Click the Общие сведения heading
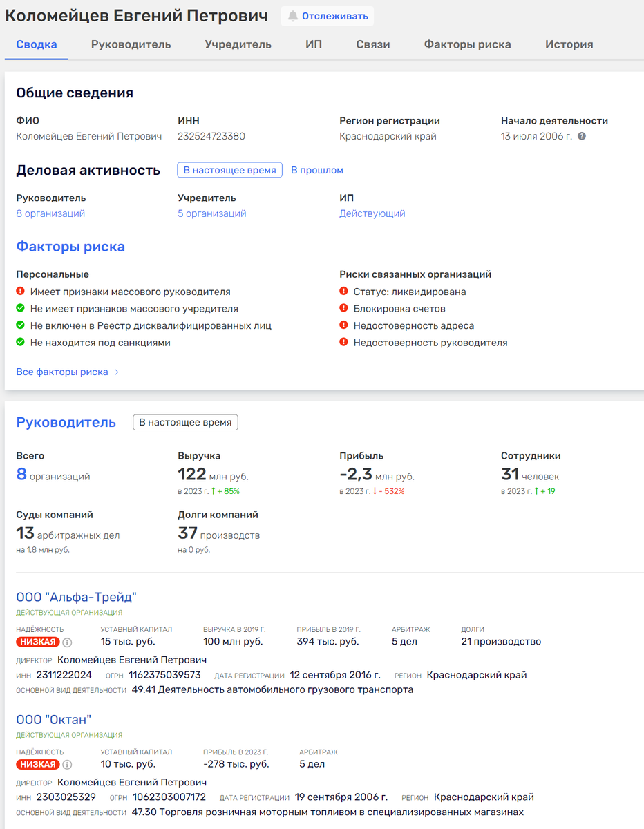 [75, 93]
